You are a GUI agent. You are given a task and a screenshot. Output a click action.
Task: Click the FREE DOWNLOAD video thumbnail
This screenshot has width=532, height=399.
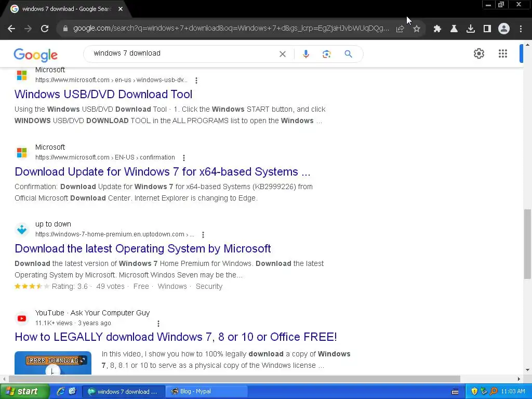53,363
